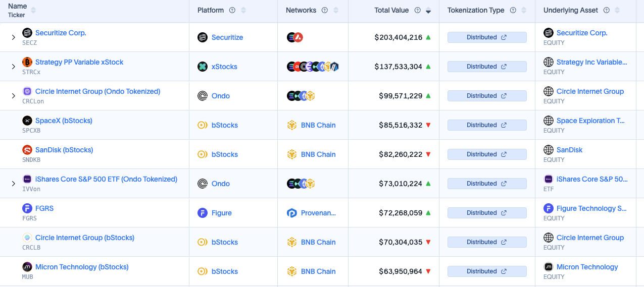Sort by Platform column arrows
This screenshot has height=287, width=644.
[243, 10]
